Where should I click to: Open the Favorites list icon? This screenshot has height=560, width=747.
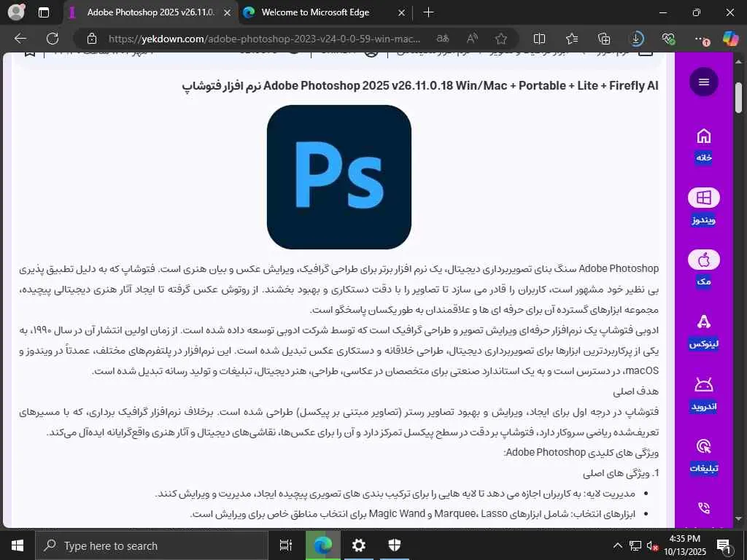pyautogui.click(x=572, y=39)
